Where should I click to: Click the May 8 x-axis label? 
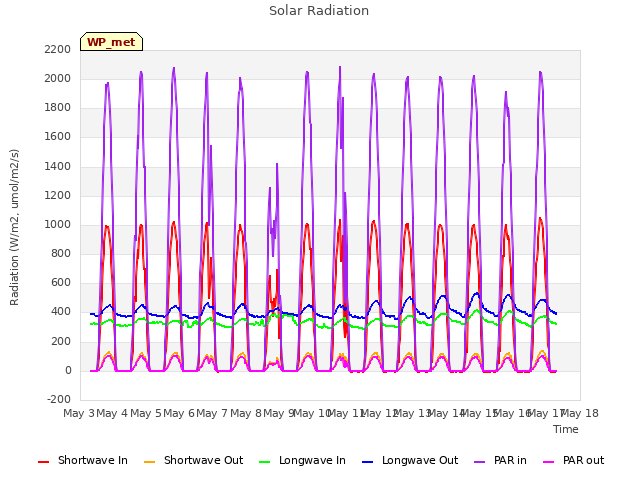tap(246, 413)
